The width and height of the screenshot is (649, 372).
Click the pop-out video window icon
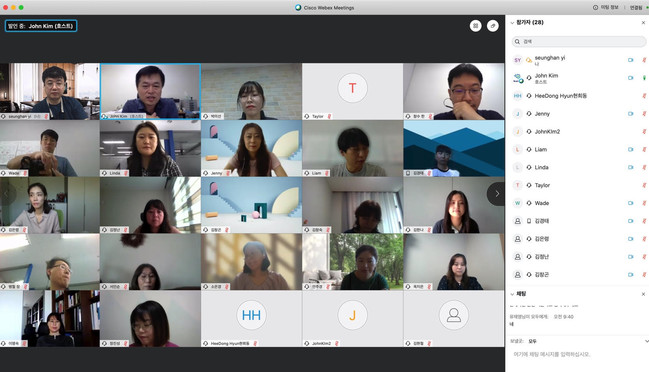[493, 26]
